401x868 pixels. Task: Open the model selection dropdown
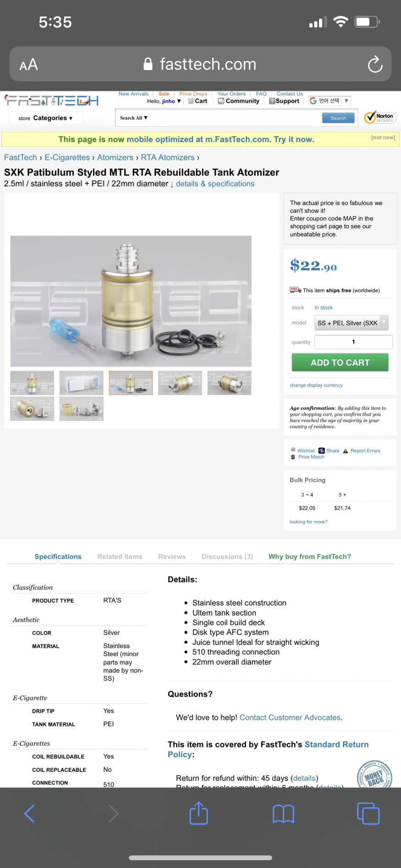click(352, 323)
